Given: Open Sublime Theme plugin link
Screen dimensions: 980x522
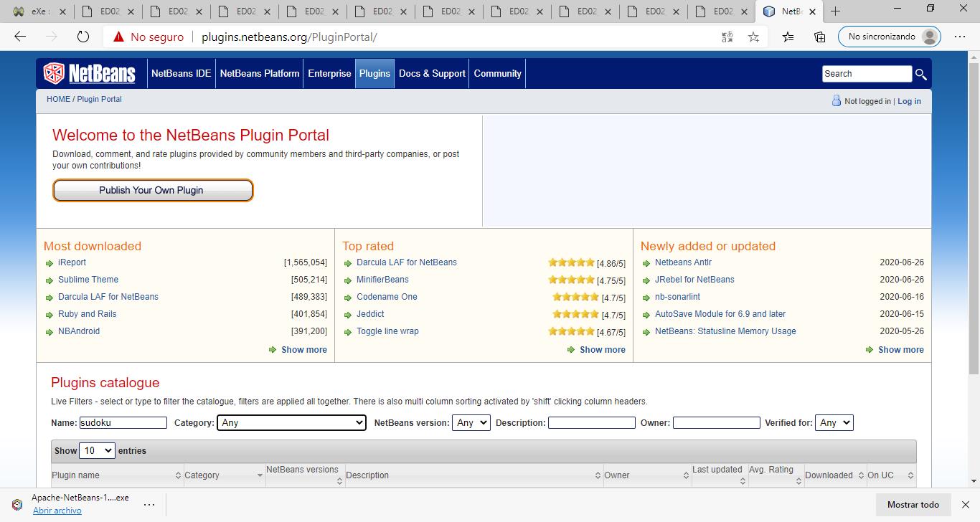Looking at the screenshot, I should (x=88, y=280).
